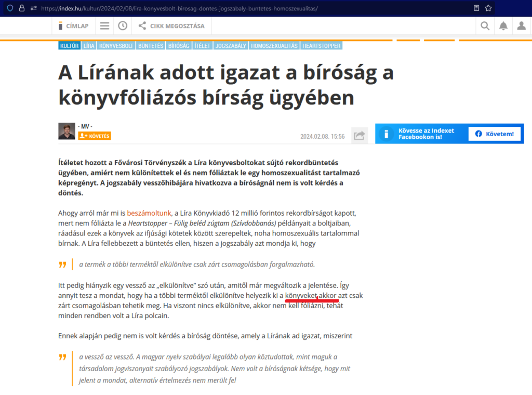View site security padlock info
The height and width of the screenshot is (395, 532).
[x=22, y=8]
